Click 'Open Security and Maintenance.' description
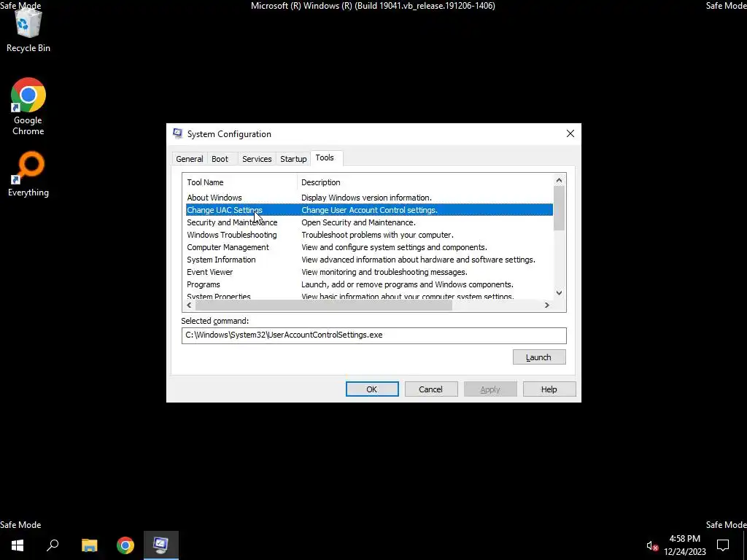Screen dimensions: 747x560 click(358, 222)
